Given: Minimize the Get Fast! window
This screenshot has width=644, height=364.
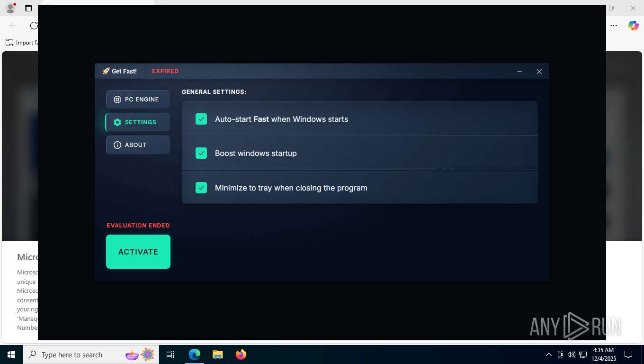Looking at the screenshot, I should tap(519, 72).
